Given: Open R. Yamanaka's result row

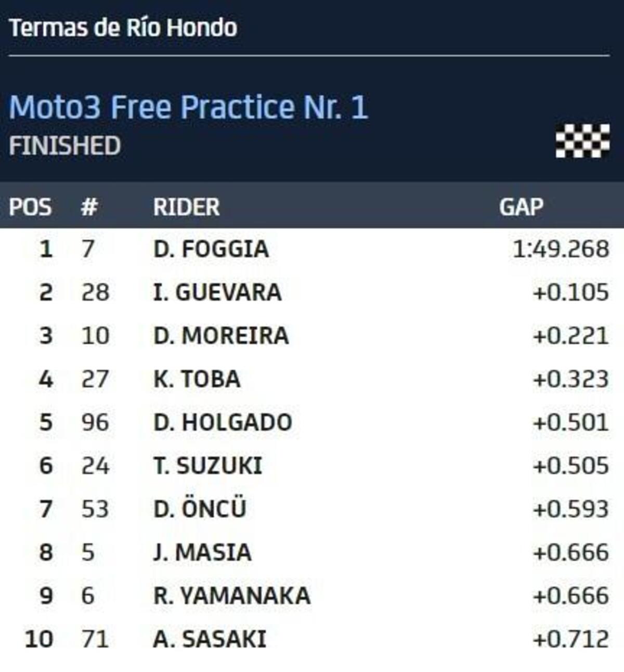Looking at the screenshot, I should (x=232, y=596).
